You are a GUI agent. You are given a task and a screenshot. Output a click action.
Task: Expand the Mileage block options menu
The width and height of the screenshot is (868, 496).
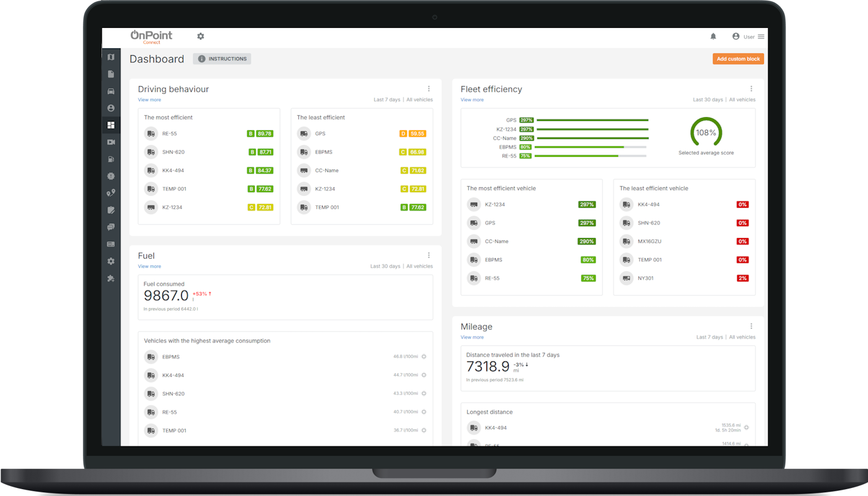click(751, 326)
